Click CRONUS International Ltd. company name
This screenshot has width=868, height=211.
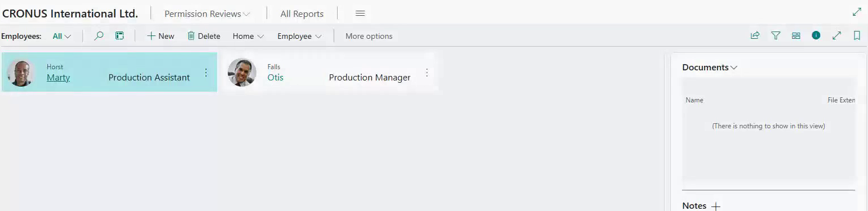point(70,14)
